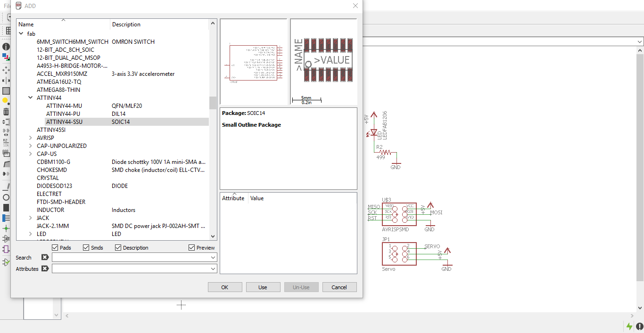Viewport: 644px width, 333px height.
Task: Expand the CAP-US tree item
Action: point(31,154)
